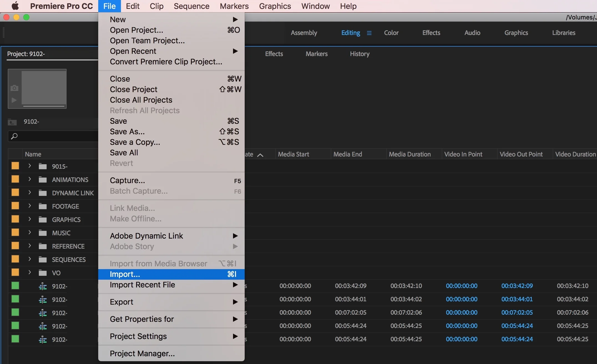
Task: Click the search magnifier icon
Action: click(x=14, y=136)
